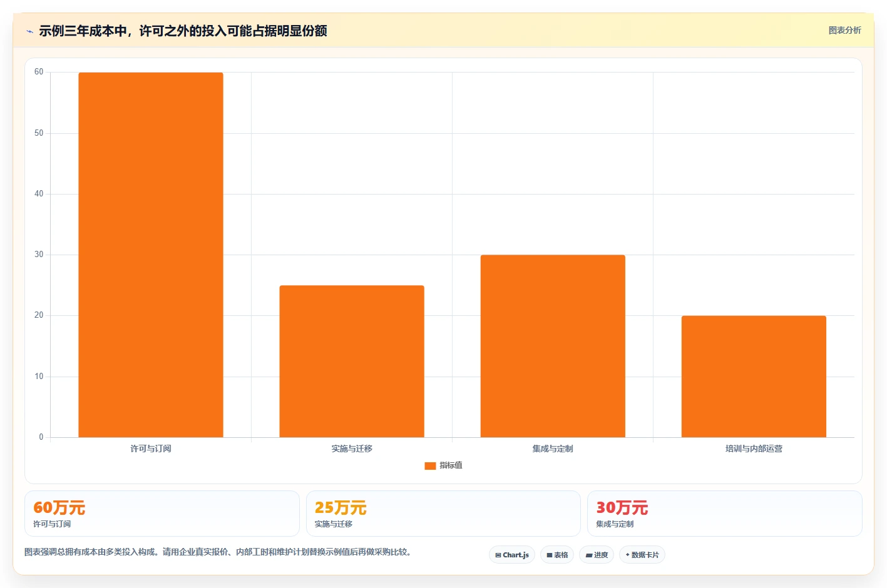
Task: Click the 集成与定制 card caption
Action: (x=615, y=524)
